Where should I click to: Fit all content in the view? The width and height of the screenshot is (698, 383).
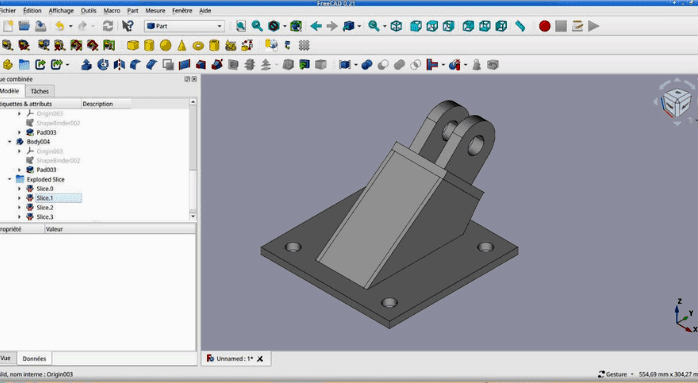240,26
